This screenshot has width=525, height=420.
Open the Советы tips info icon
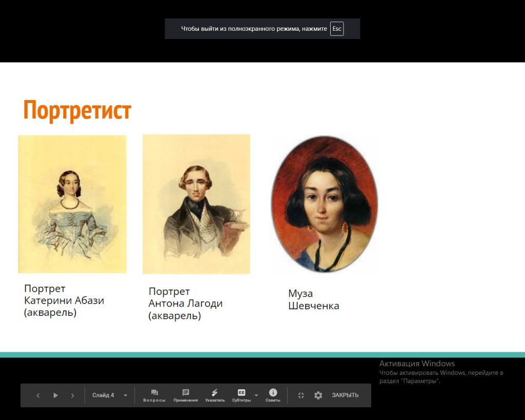273,395
